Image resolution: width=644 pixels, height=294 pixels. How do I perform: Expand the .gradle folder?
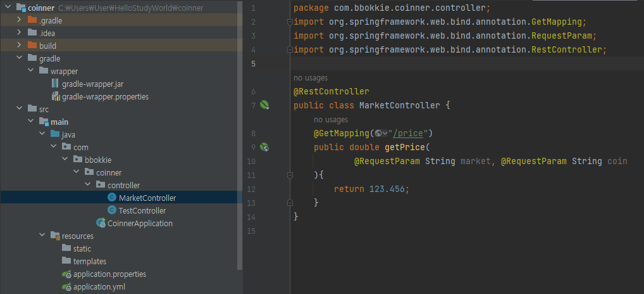click(19, 20)
